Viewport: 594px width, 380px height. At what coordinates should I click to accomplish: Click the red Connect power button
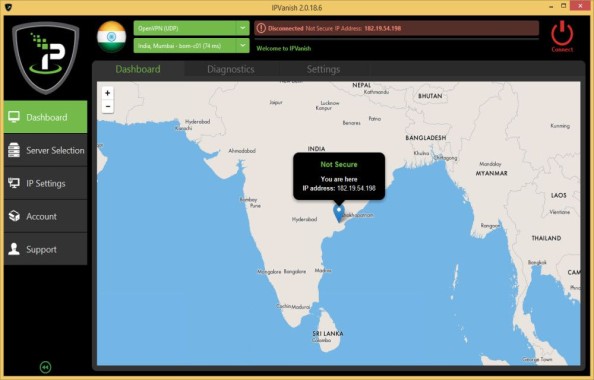tap(562, 33)
